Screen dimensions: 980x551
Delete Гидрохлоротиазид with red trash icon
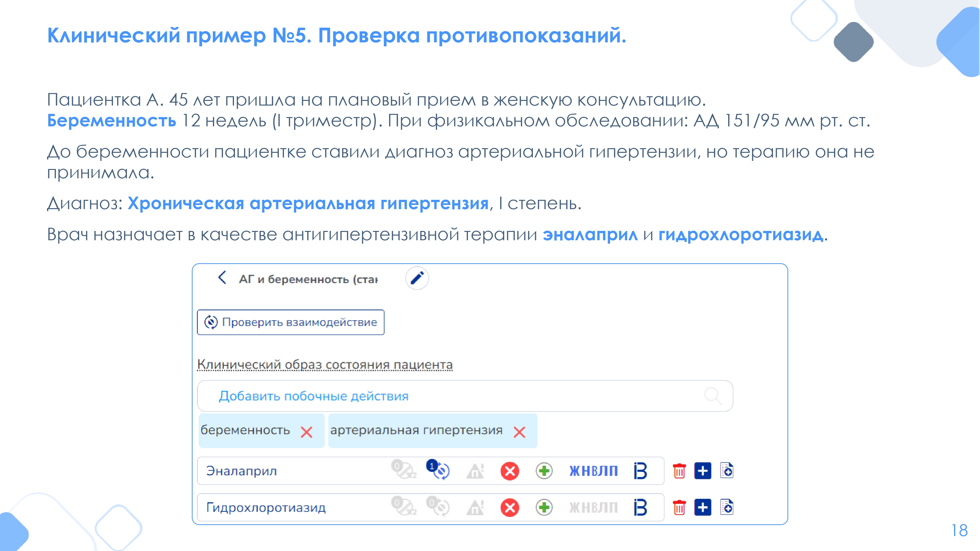679,507
